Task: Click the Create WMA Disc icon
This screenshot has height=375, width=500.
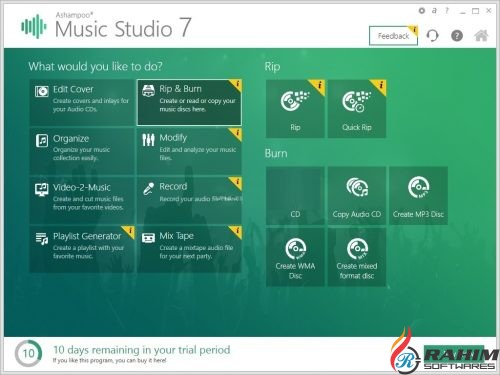Action: coord(295,249)
